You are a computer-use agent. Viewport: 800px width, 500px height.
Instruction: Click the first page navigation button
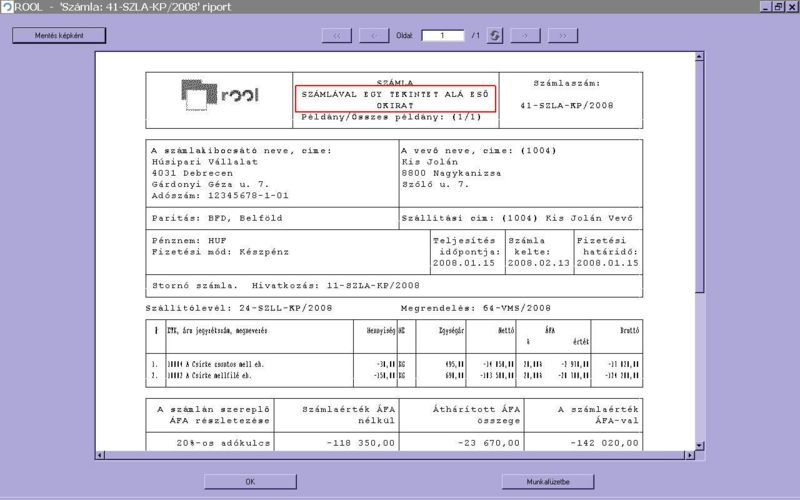point(336,35)
